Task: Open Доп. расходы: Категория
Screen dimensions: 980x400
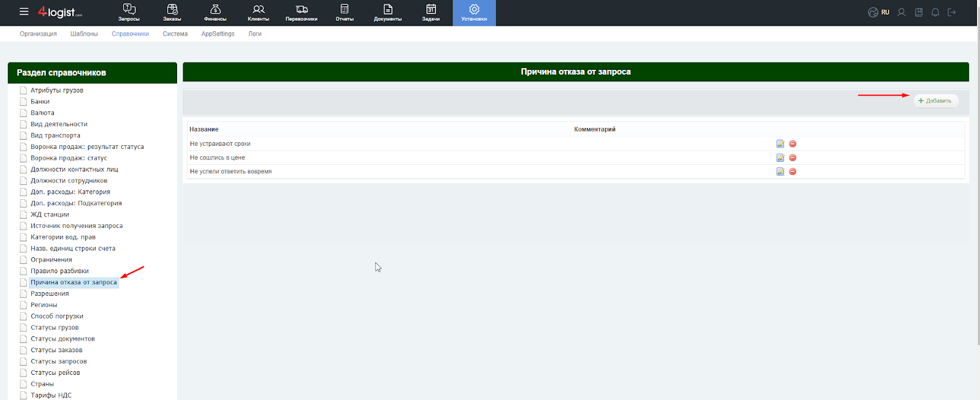Action: tap(70, 192)
